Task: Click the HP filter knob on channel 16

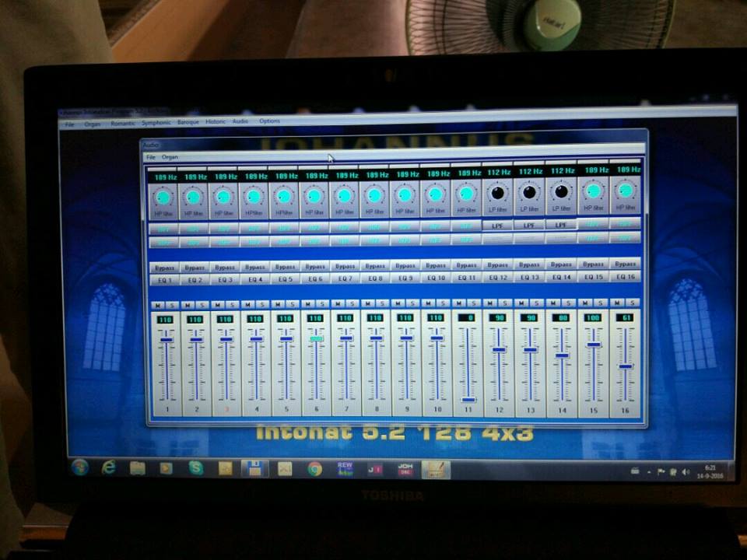Action: point(626,191)
